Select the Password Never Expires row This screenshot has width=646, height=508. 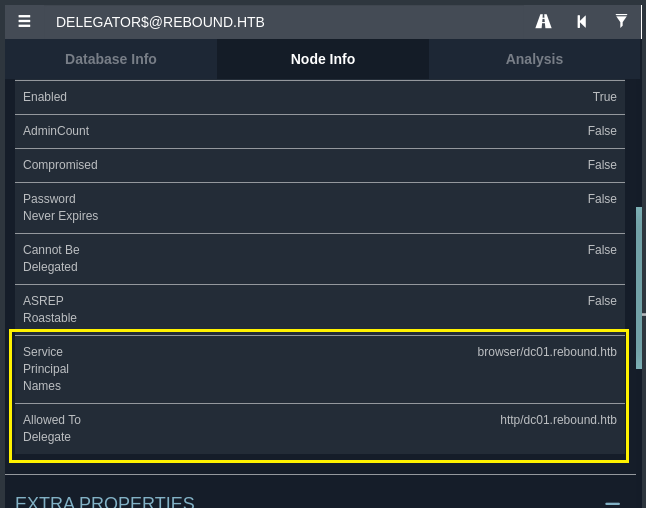[x=320, y=207]
